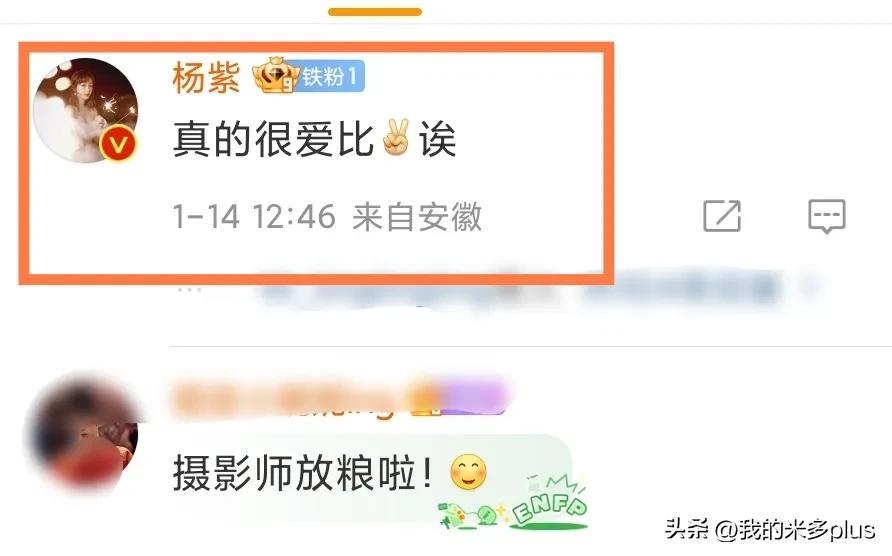Open the blurred second commenter's avatar

coord(82,434)
